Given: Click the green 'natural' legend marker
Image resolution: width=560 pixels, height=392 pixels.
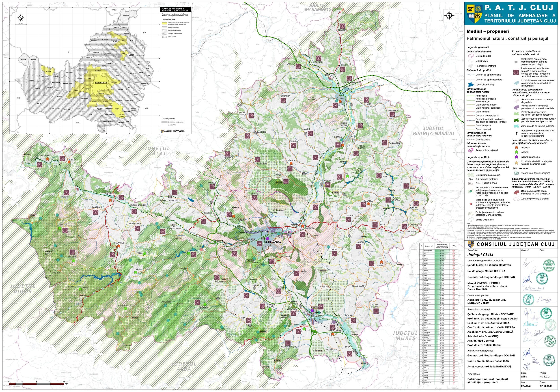Looking at the screenshot, I should 516,152.
